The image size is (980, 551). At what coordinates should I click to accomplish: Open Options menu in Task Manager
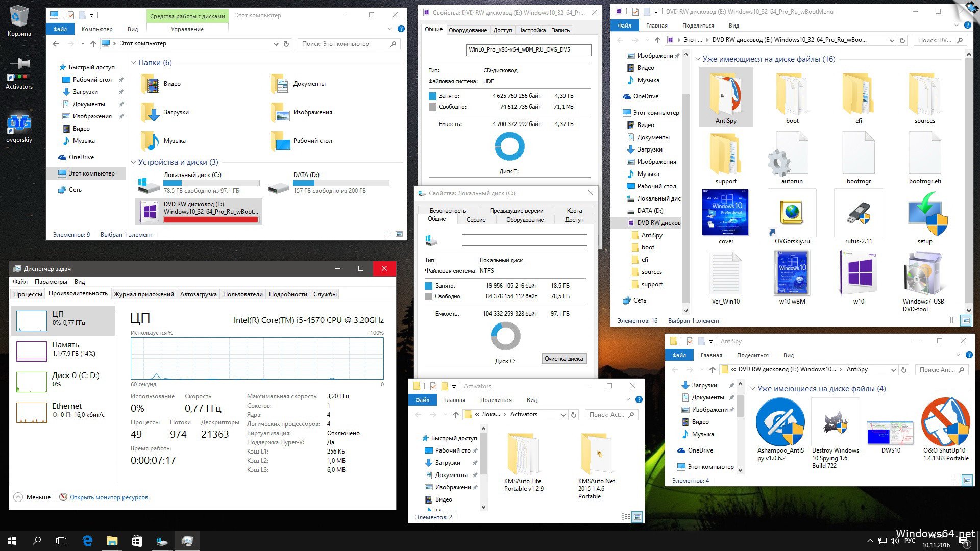click(51, 282)
